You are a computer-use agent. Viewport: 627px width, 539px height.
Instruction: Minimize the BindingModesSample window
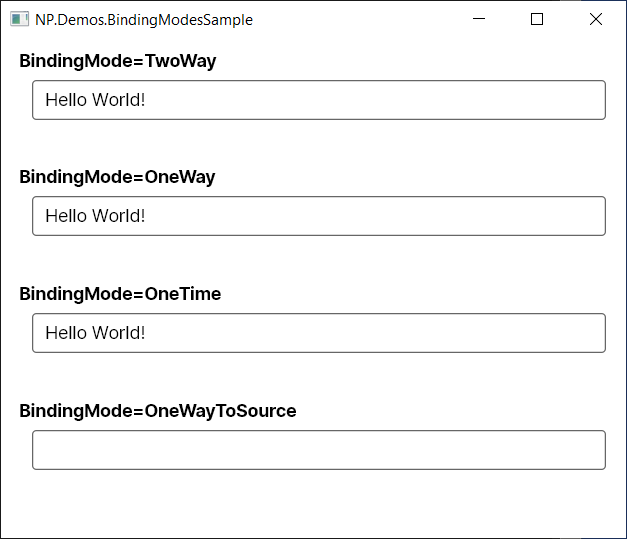(479, 19)
